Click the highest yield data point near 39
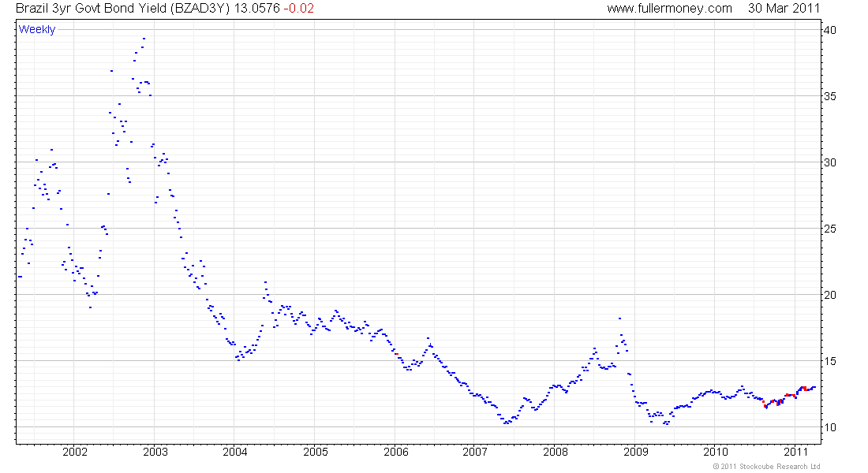 (144, 38)
